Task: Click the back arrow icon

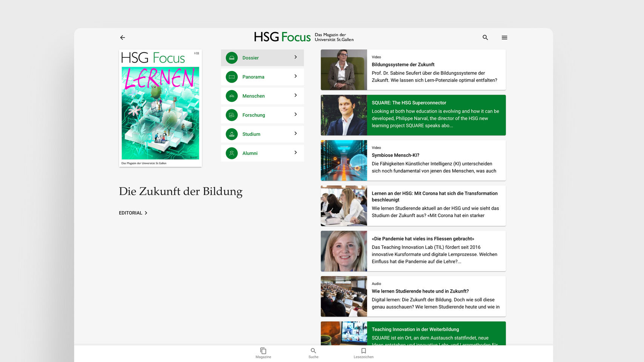Action: [123, 37]
